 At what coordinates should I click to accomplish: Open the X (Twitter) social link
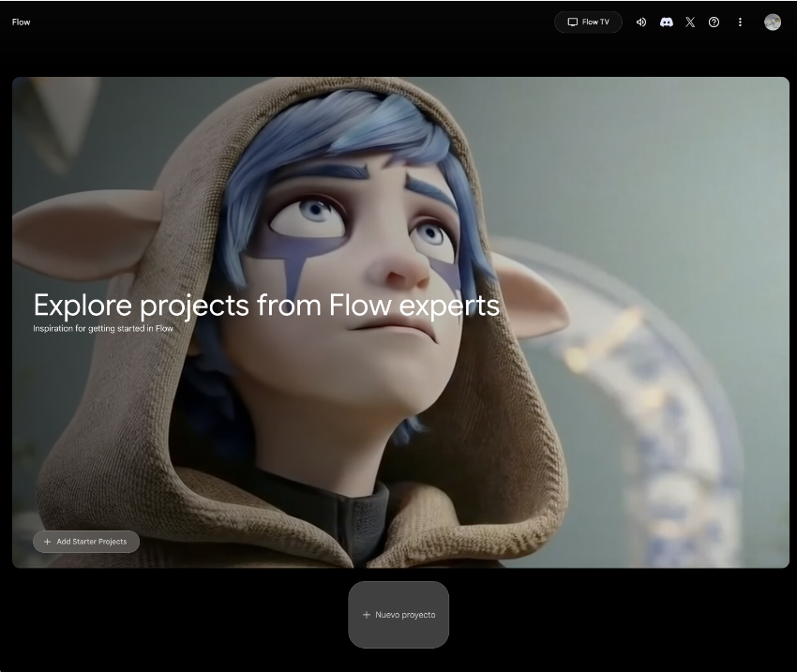point(690,22)
